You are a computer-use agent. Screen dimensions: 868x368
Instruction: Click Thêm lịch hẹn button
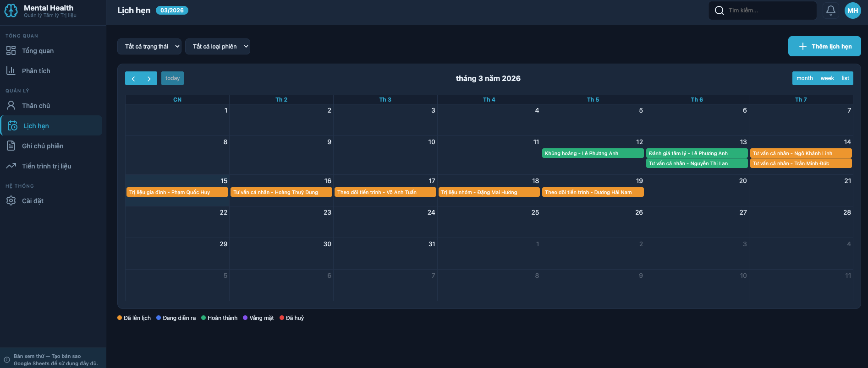[824, 46]
